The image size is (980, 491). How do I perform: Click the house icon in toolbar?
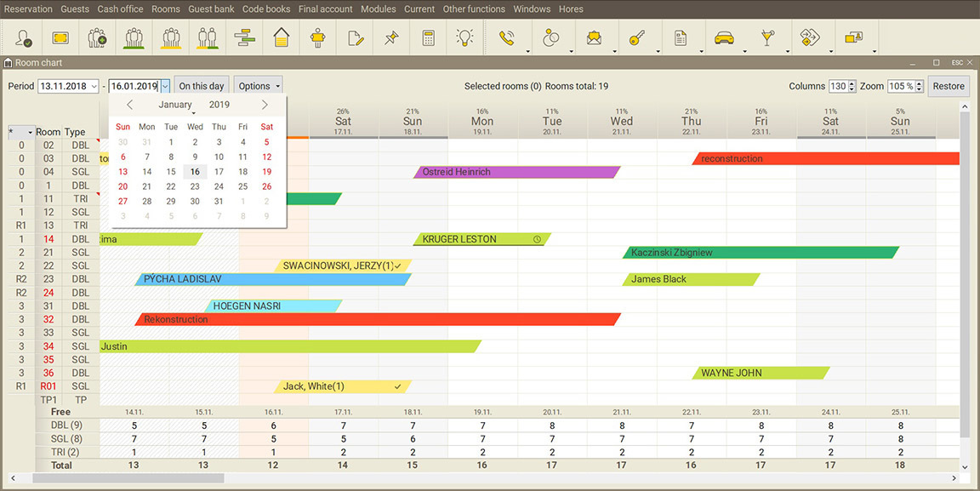282,38
